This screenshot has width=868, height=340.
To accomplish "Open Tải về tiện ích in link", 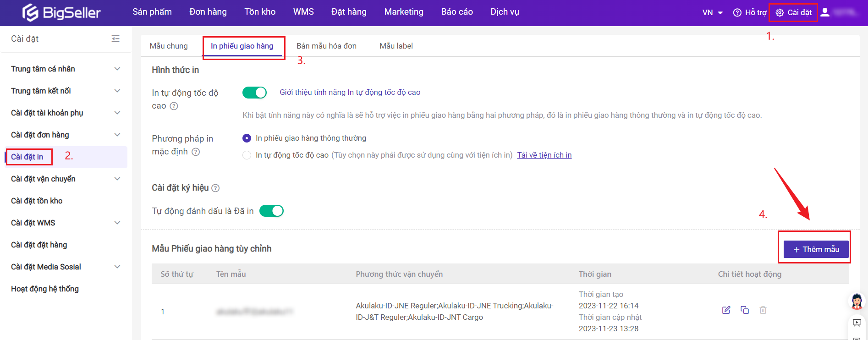I will click(544, 155).
